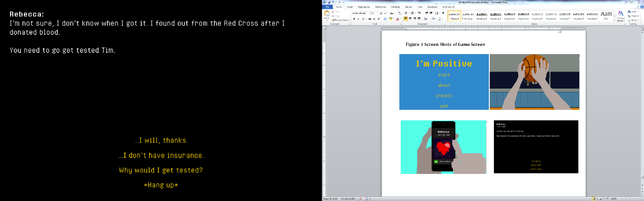The image size is (644, 201).
Task: Click the Grow Font icon
Action: pyautogui.click(x=381, y=13)
